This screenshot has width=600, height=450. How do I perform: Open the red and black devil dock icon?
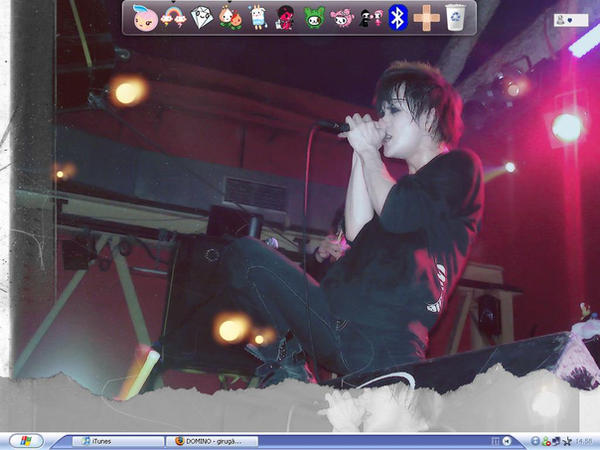[x=285, y=18]
